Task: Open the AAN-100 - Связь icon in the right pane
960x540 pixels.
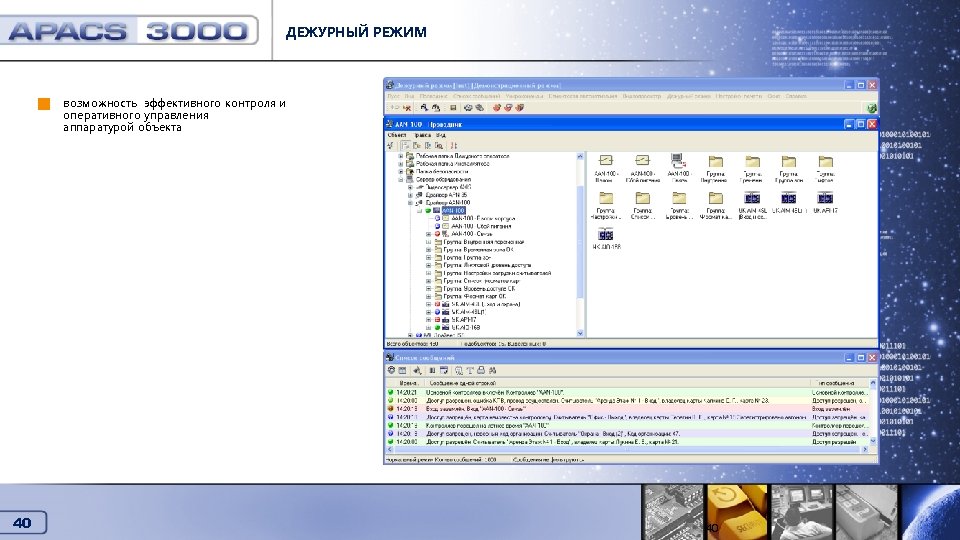Action: (x=678, y=160)
